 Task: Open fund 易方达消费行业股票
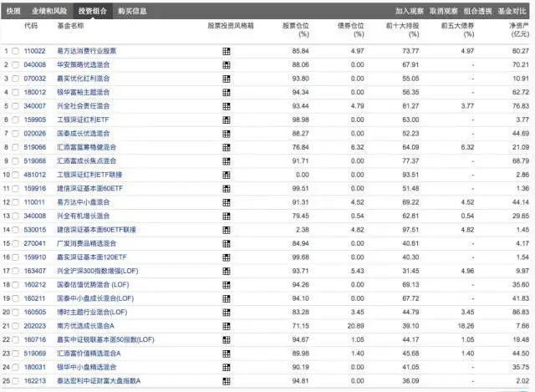[87, 51]
